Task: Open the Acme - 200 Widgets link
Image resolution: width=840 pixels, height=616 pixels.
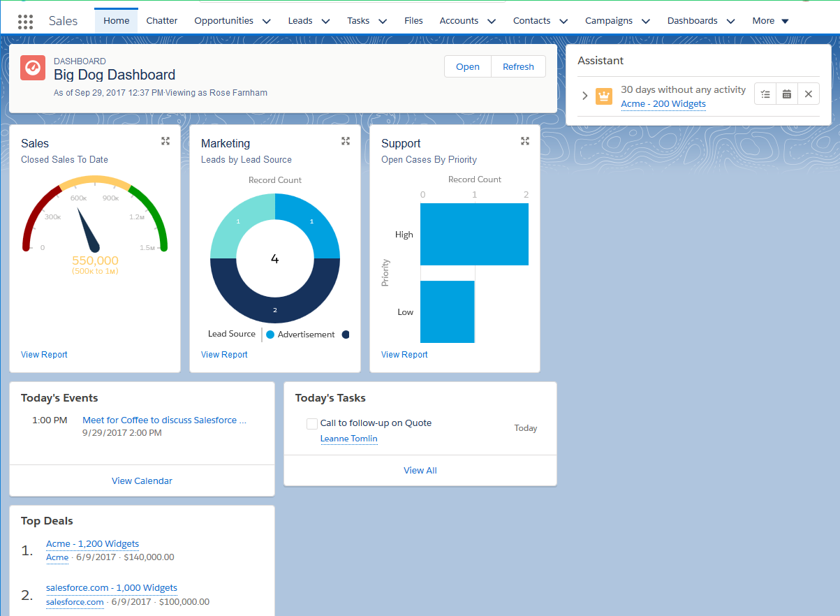Action: 663,104
